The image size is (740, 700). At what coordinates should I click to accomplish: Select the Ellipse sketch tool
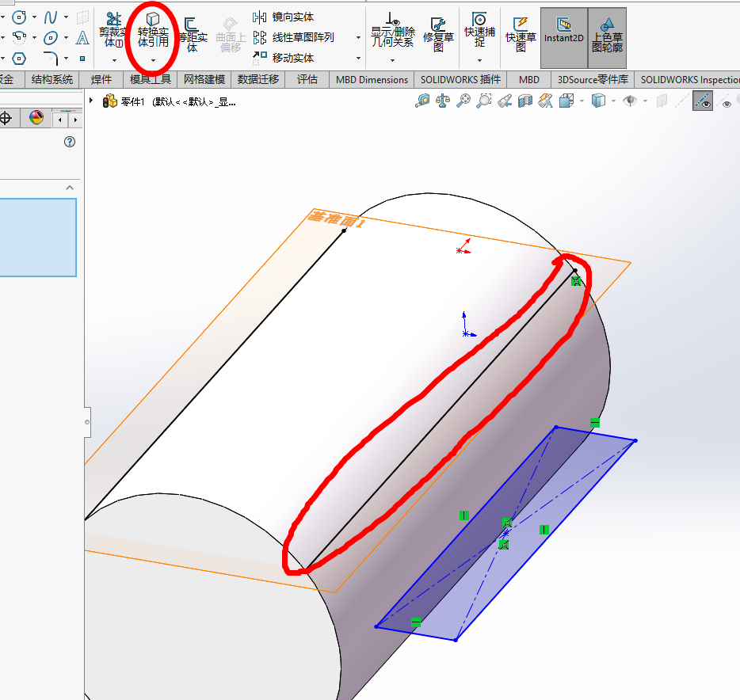click(x=51, y=37)
